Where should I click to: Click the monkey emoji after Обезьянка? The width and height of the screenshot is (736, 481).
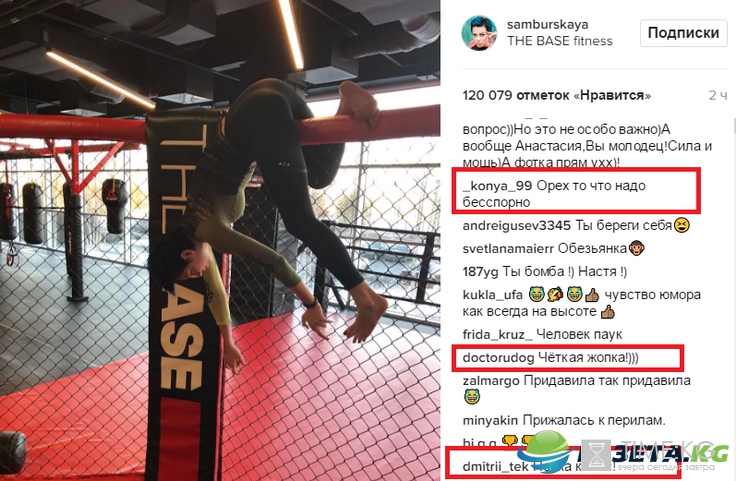[636, 248]
